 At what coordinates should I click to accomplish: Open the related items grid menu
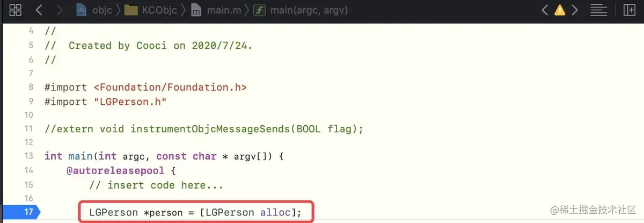coord(16,10)
